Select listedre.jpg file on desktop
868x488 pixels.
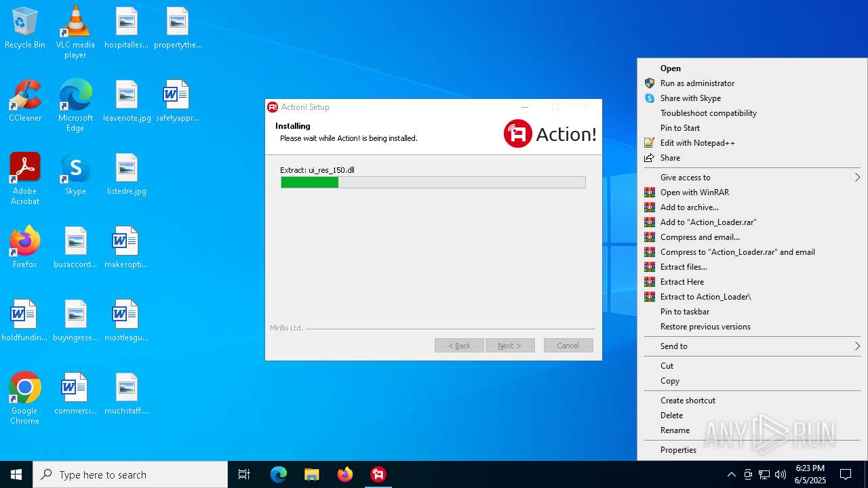[x=127, y=174]
